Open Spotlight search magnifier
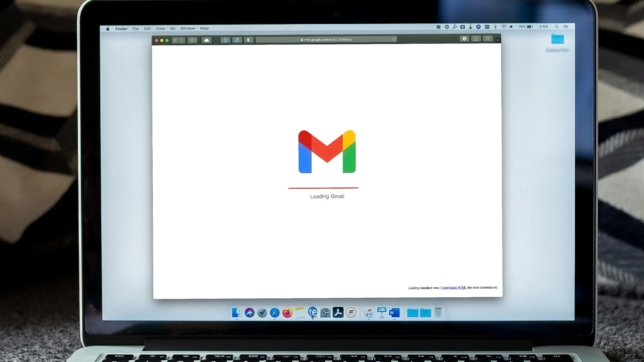 [x=556, y=26]
